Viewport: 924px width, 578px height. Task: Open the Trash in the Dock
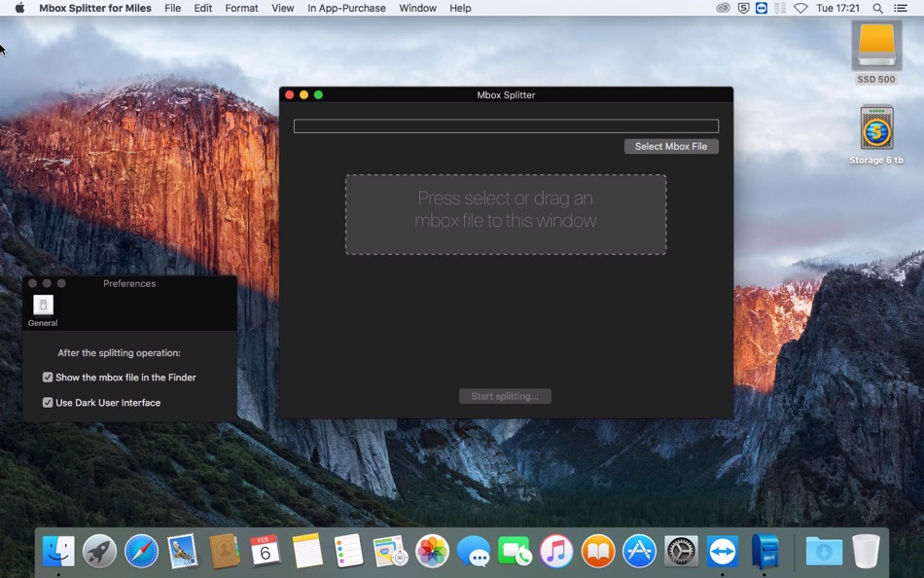(866, 551)
